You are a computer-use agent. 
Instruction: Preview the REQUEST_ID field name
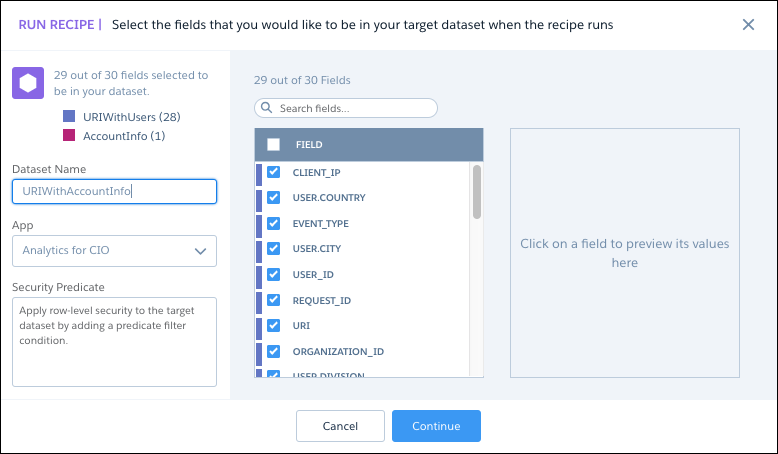(x=322, y=301)
